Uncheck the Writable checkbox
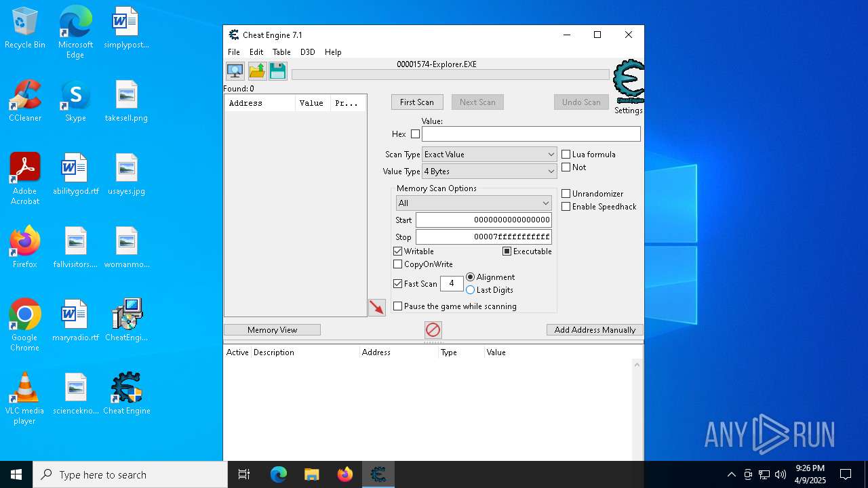The height and width of the screenshot is (488, 868). 397,251
